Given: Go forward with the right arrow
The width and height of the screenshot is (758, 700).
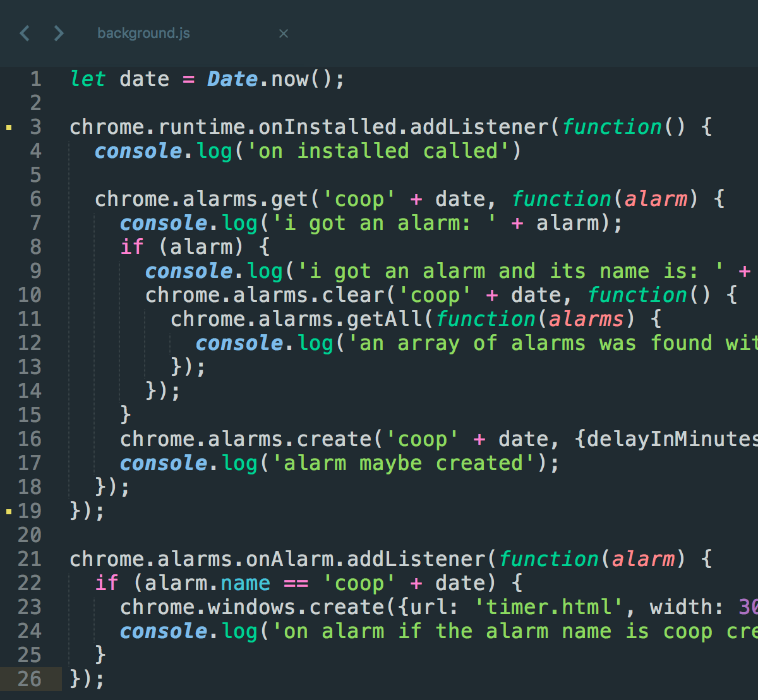Looking at the screenshot, I should click(x=59, y=33).
